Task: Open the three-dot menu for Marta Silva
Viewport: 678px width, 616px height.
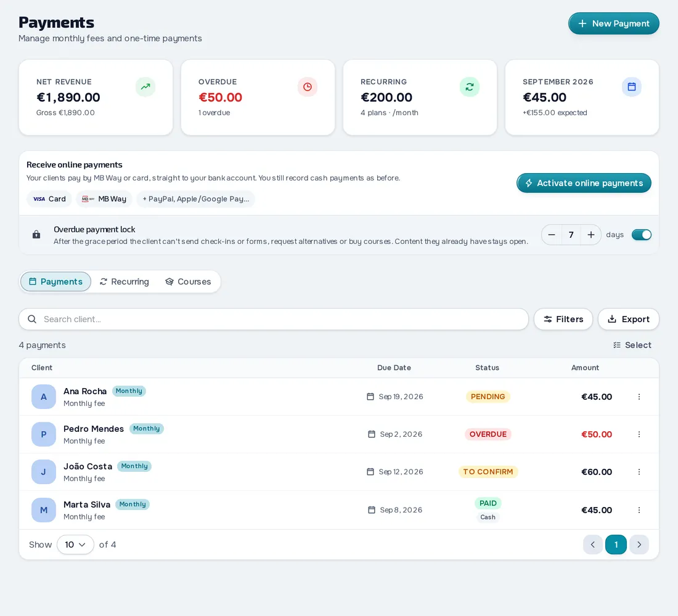Action: [639, 510]
